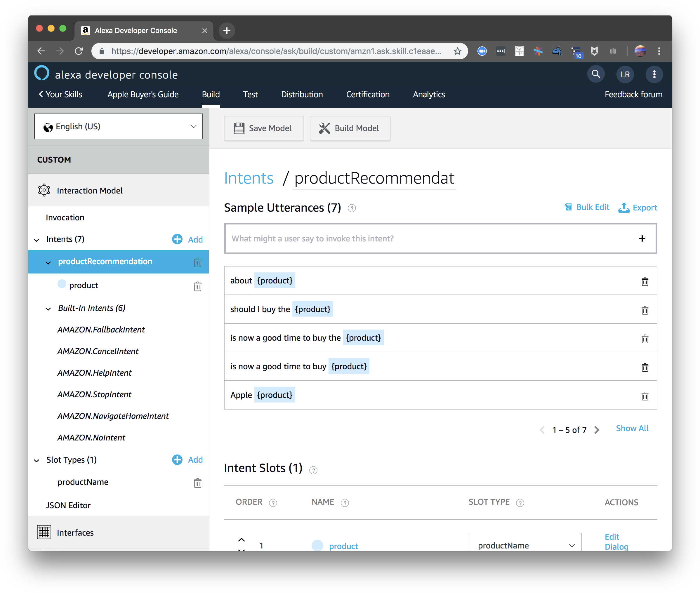700x594 pixels.
Task: Click the Intents breadcrumb link
Action: point(249,178)
